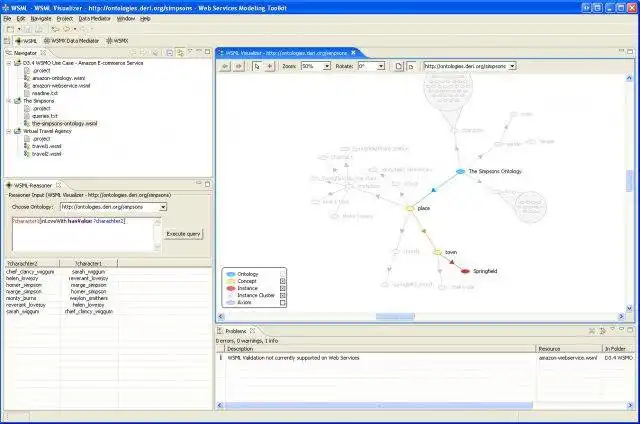
Task: Switch to the WSMX Data Mediator perspective
Action: (71, 41)
